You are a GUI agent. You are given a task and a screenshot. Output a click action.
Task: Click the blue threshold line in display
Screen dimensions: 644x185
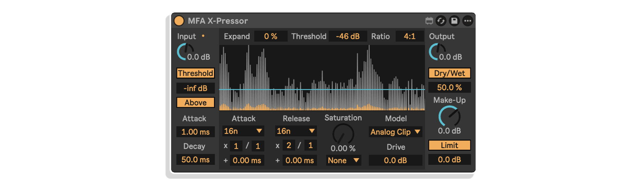coord(322,89)
